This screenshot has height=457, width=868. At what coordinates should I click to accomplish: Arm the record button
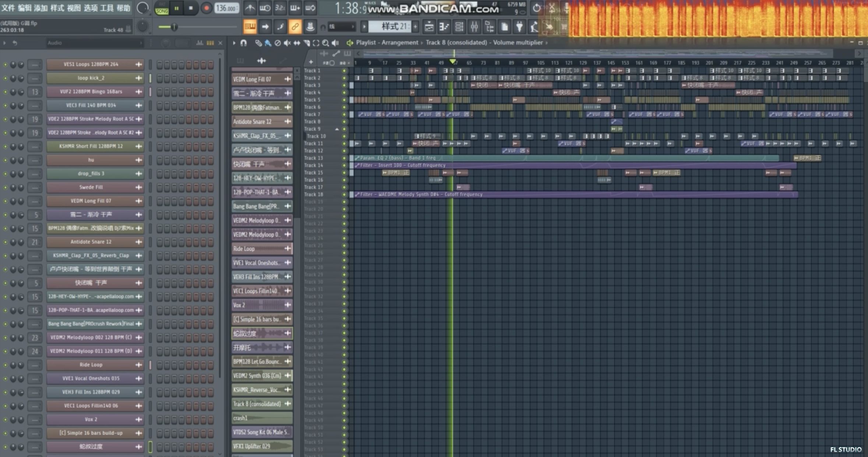click(x=207, y=8)
